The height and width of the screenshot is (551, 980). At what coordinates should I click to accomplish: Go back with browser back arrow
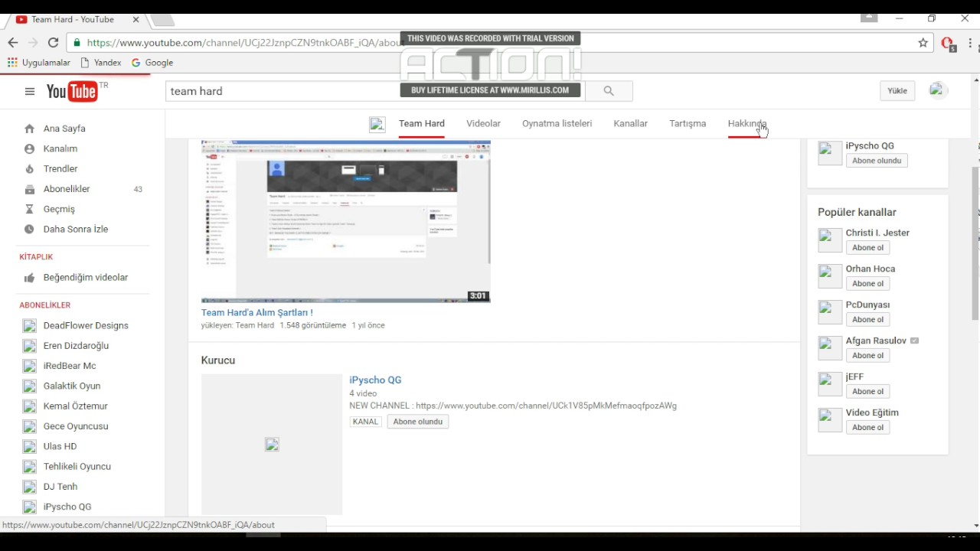pos(13,43)
